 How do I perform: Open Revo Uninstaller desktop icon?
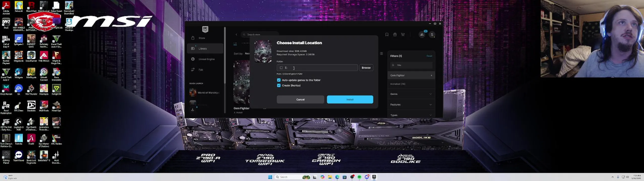tap(56, 74)
